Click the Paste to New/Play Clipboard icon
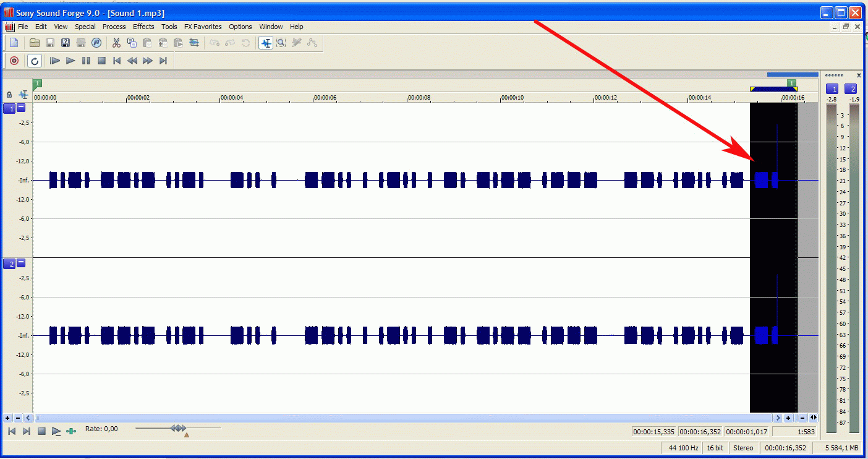This screenshot has width=868, height=459. [178, 43]
